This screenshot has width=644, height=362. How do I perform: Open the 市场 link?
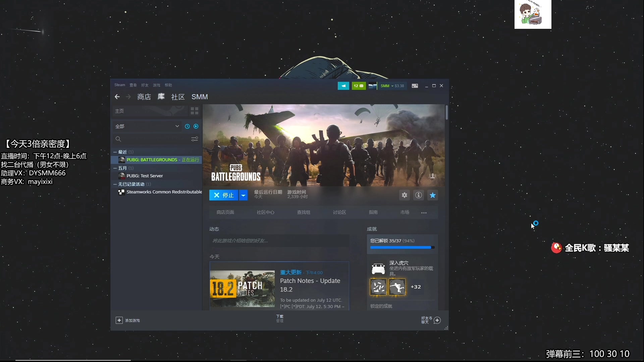(405, 213)
